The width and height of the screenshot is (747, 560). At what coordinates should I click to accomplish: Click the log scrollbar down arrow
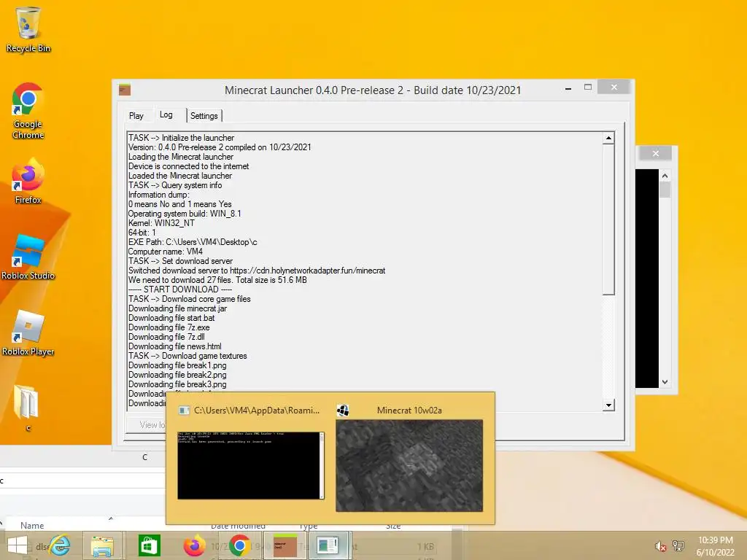point(608,405)
